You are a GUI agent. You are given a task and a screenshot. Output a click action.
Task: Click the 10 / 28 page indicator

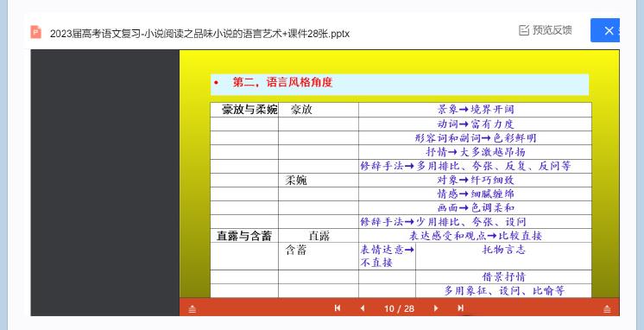399,308
